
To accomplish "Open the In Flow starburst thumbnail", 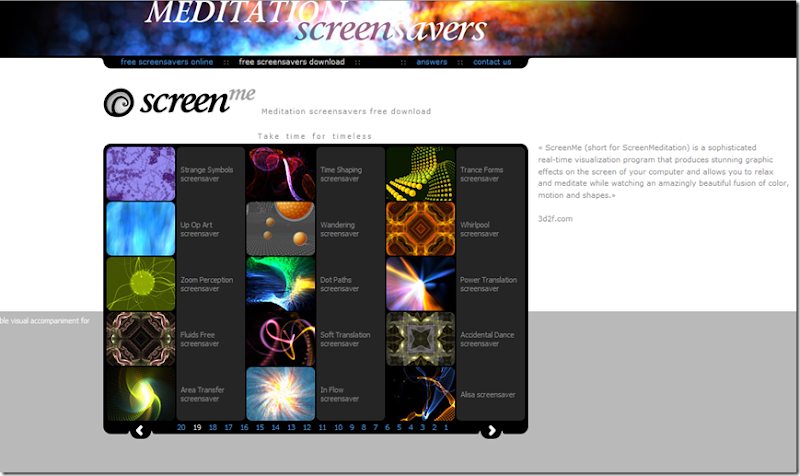I will click(x=281, y=393).
